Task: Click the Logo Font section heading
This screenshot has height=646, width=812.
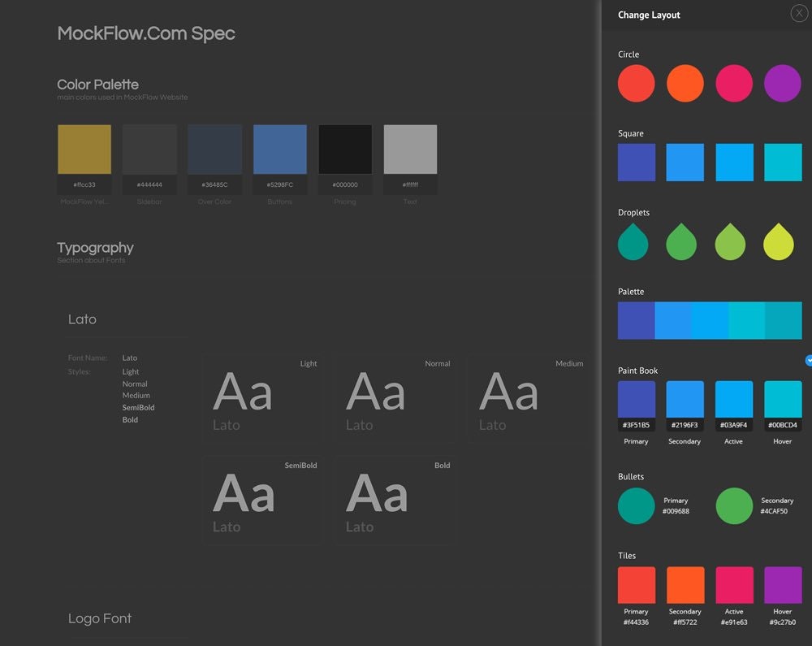Action: 100,618
